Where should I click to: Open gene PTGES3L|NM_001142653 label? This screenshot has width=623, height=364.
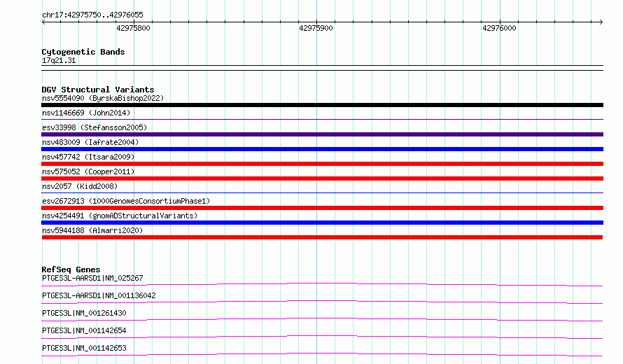[x=84, y=348]
